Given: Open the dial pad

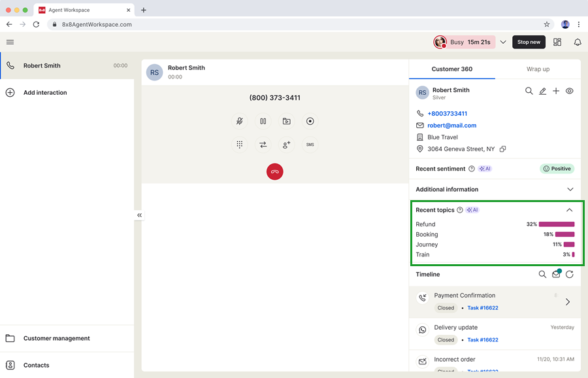Looking at the screenshot, I should click(x=240, y=145).
